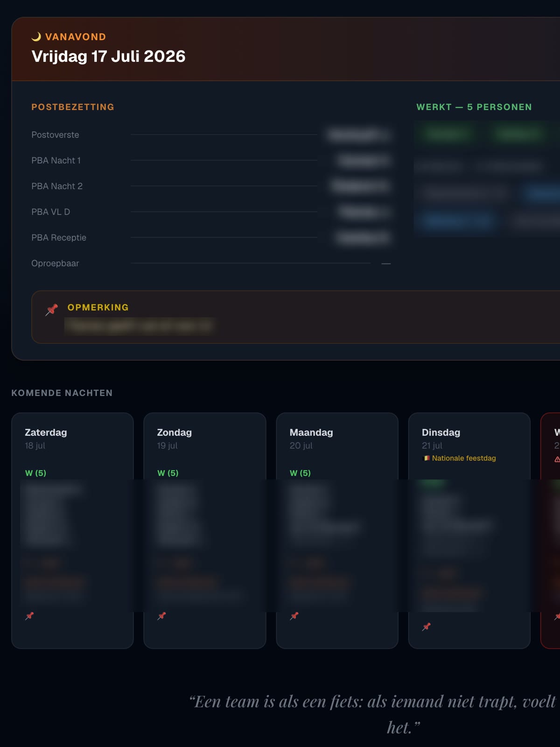Open the Zondag 19 jul night card
560x747 pixels.
coord(205,530)
